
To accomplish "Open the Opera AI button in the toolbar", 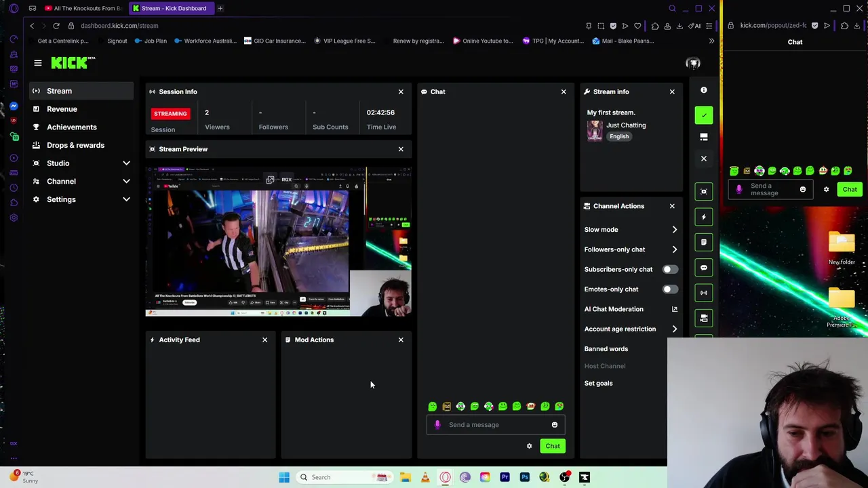I will pyautogui.click(x=695, y=26).
